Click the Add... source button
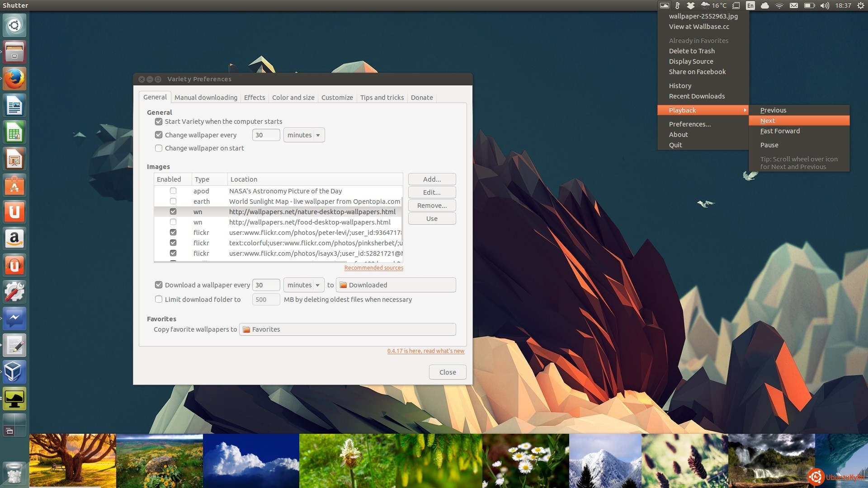 (432, 179)
